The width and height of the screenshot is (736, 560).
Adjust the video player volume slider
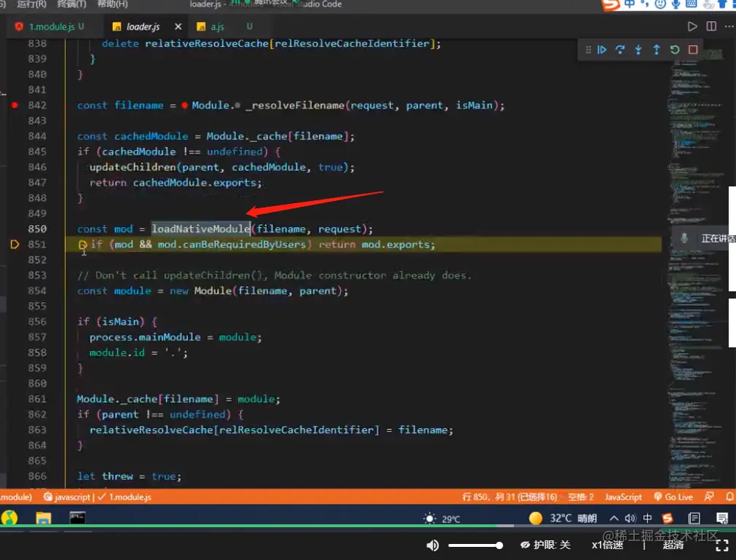pyautogui.click(x=475, y=545)
